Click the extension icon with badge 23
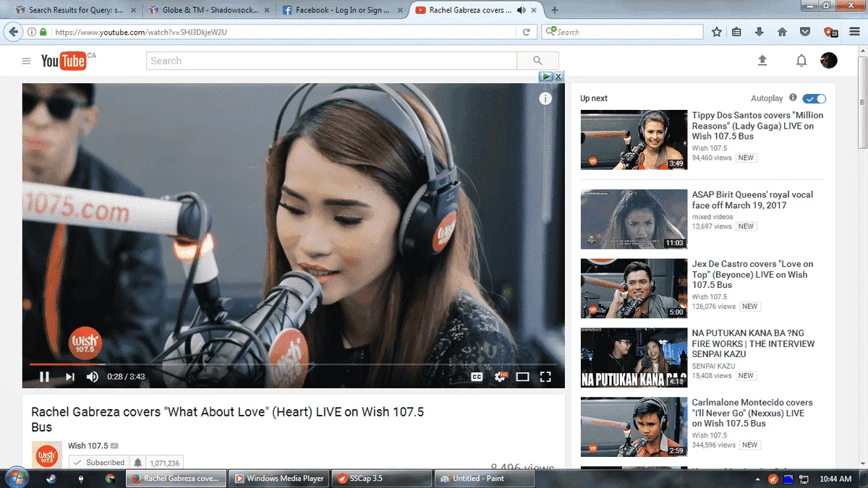Image resolution: width=868 pixels, height=488 pixels. pos(830,32)
